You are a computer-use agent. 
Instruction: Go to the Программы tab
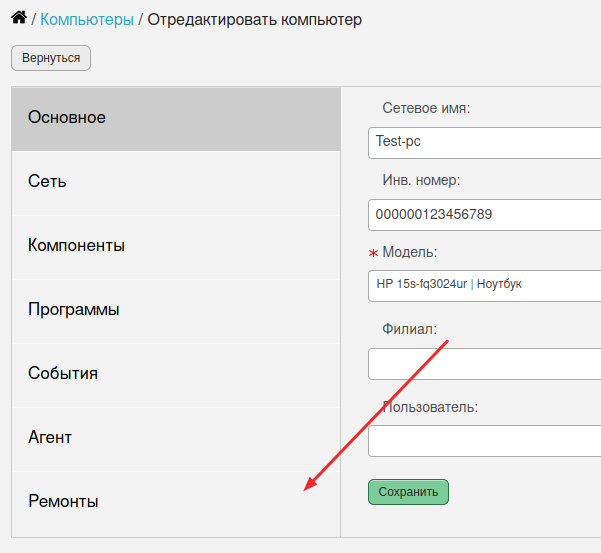tap(176, 311)
